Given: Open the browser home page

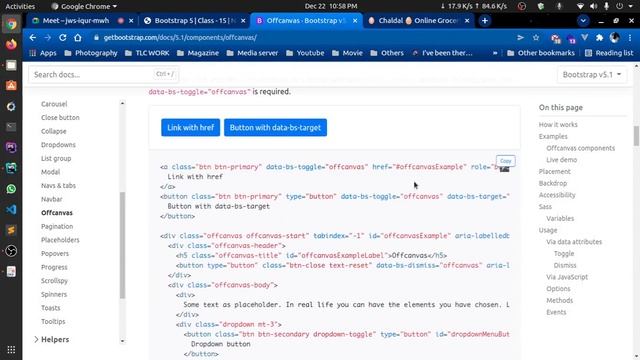Looking at the screenshot, I should click(78, 38).
